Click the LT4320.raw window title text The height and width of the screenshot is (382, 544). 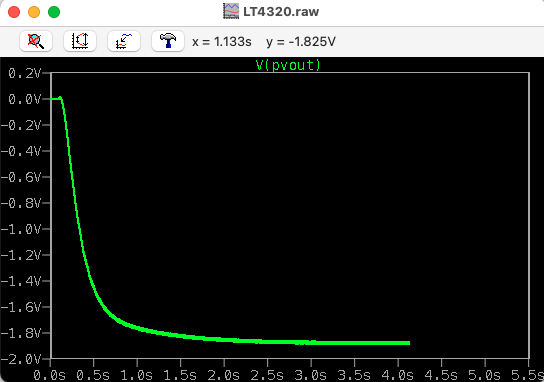point(281,11)
